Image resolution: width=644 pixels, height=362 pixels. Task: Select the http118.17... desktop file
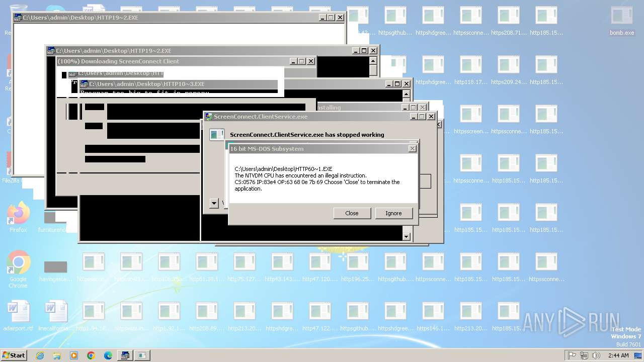tap(471, 70)
